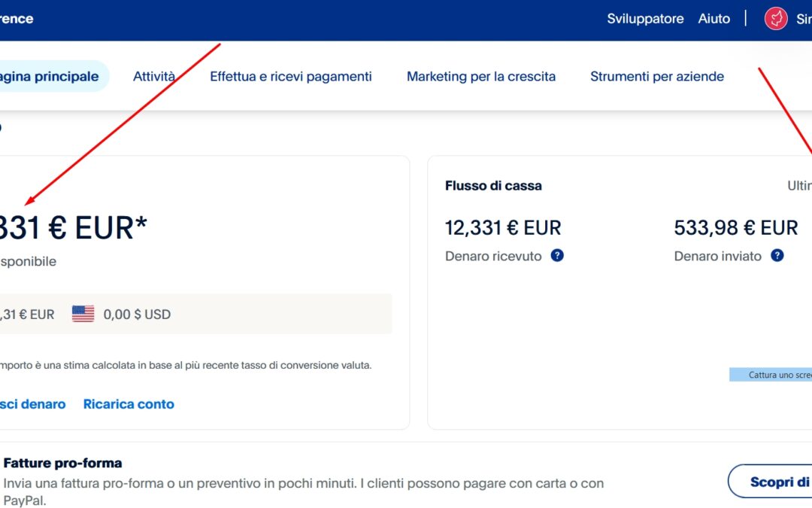The width and height of the screenshot is (812, 508).
Task: Click the Ricarica conto link
Action: (x=129, y=404)
